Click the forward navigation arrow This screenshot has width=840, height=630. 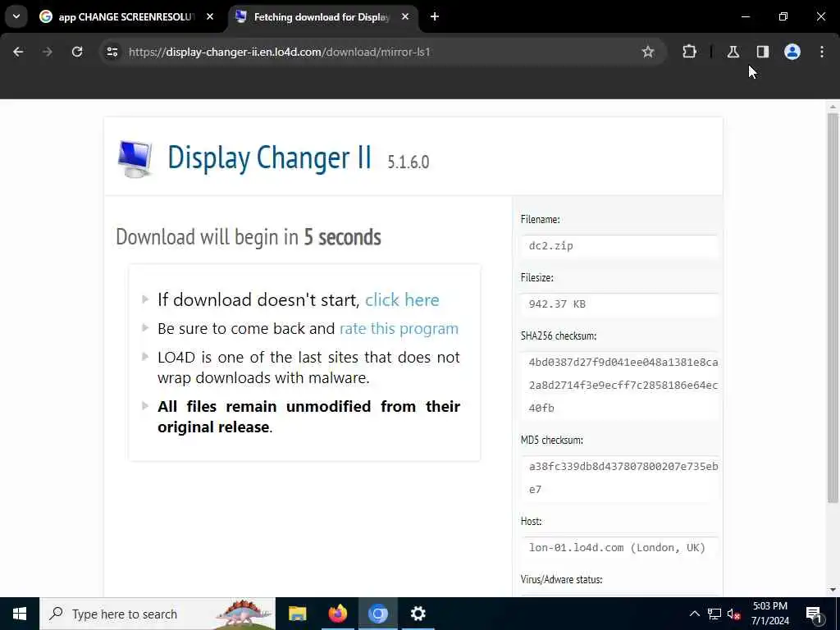click(x=48, y=52)
